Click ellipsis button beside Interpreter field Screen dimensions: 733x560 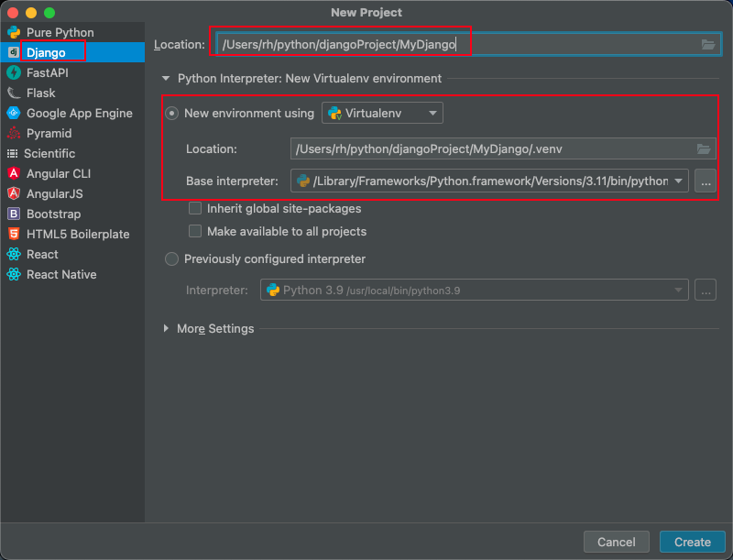coord(706,291)
